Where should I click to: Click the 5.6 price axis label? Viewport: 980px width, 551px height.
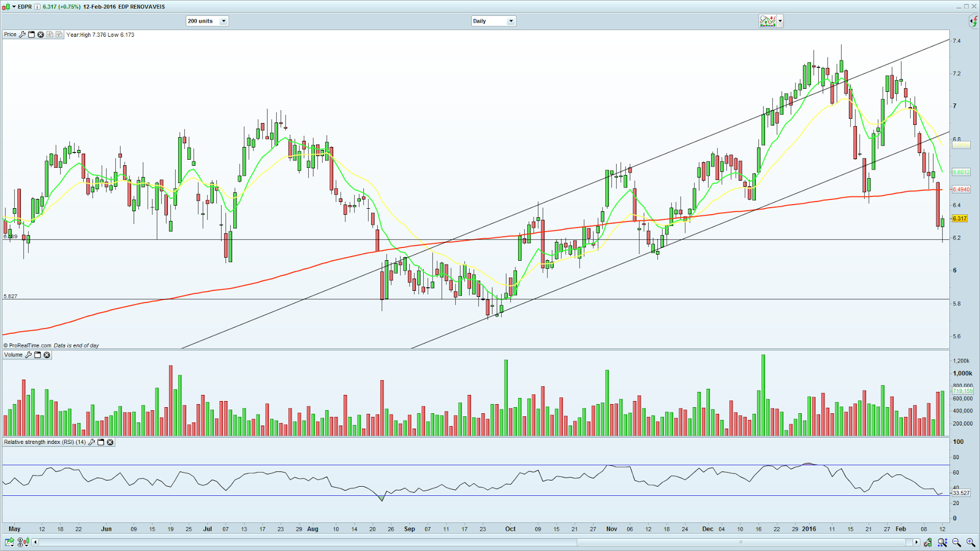957,337
